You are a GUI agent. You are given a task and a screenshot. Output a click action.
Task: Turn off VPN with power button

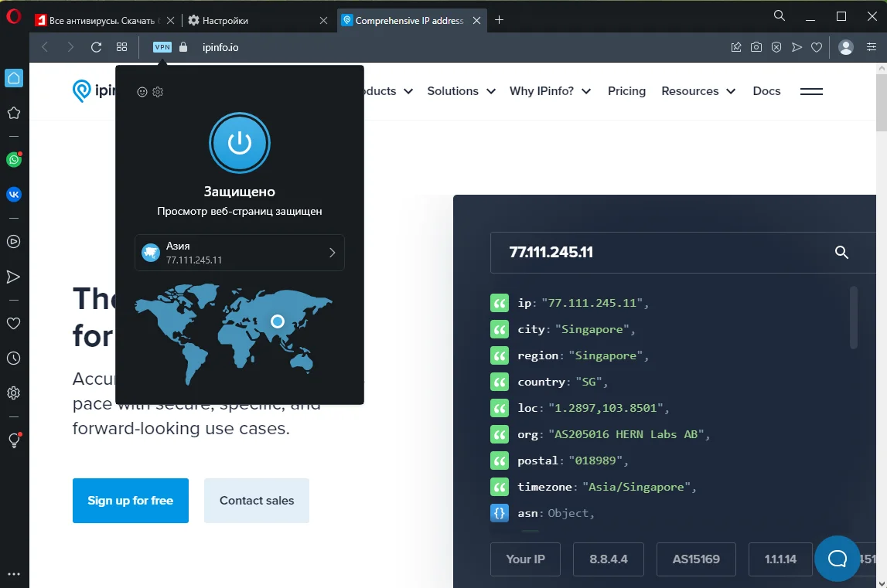pyautogui.click(x=240, y=142)
